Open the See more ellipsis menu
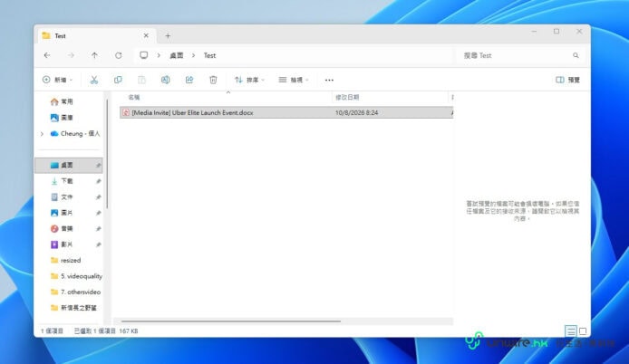This screenshot has height=364, width=629. point(329,80)
